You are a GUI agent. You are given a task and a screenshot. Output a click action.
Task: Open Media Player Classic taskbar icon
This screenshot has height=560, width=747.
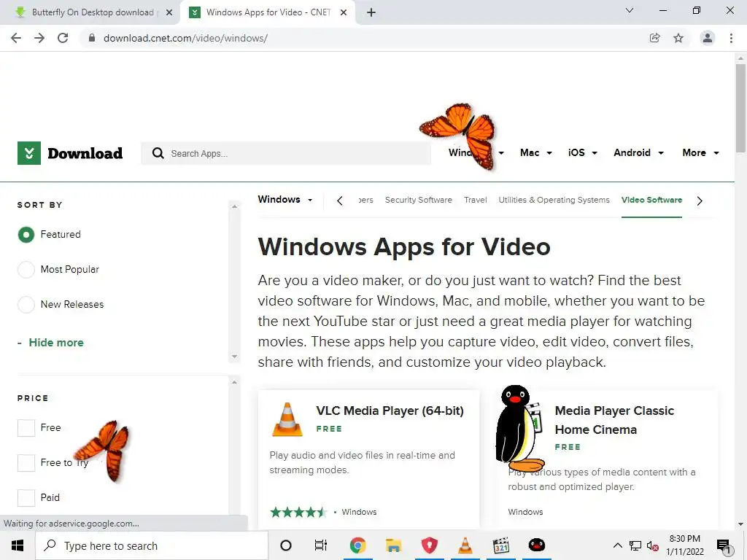click(500, 545)
